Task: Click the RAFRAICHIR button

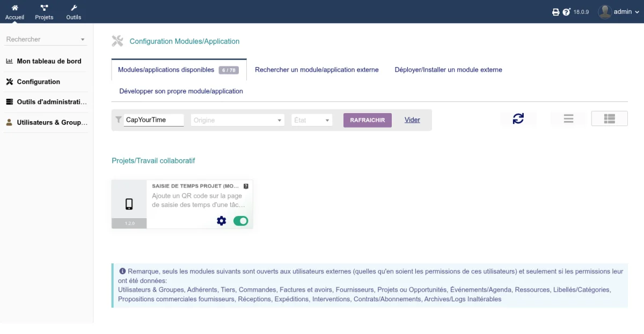Action: point(368,120)
